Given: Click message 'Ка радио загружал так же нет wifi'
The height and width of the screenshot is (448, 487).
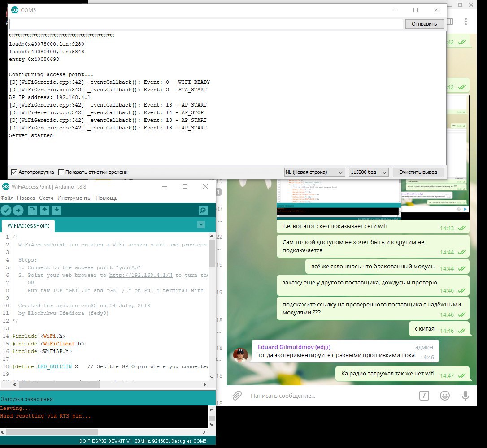Looking at the screenshot, I should pyautogui.click(x=387, y=373).
